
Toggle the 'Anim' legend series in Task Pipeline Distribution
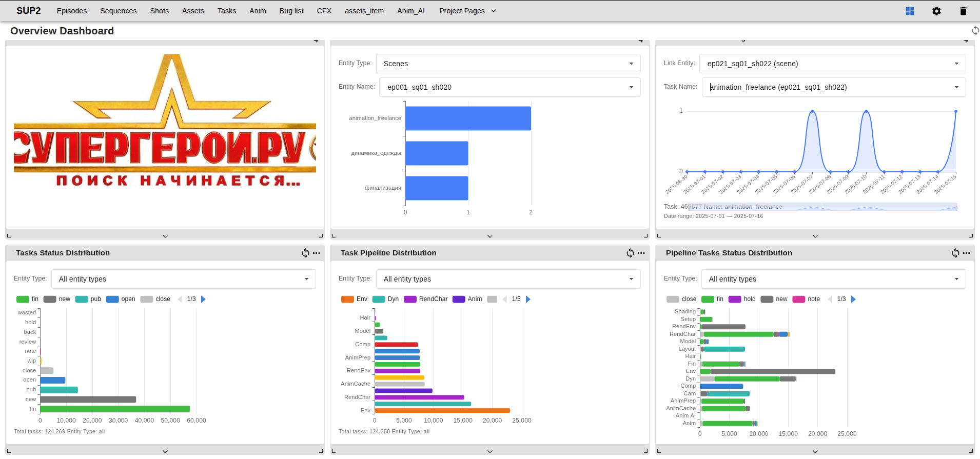coord(467,299)
